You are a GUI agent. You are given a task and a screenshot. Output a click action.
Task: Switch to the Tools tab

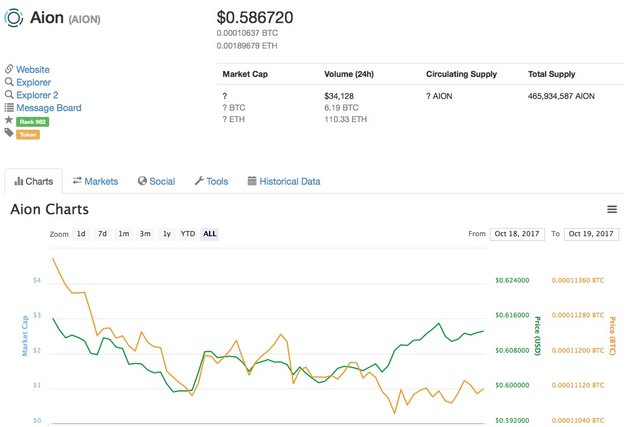[211, 181]
